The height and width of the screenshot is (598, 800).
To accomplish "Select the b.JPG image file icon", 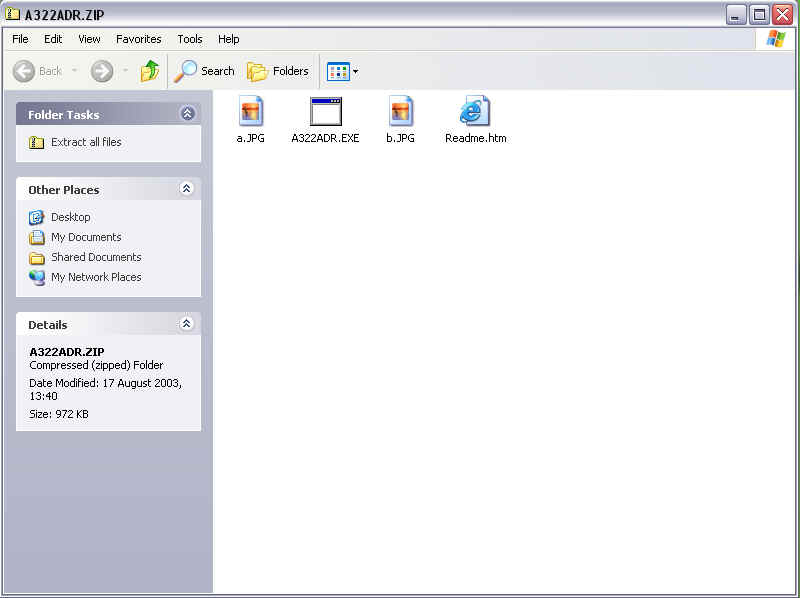I will click(x=401, y=111).
